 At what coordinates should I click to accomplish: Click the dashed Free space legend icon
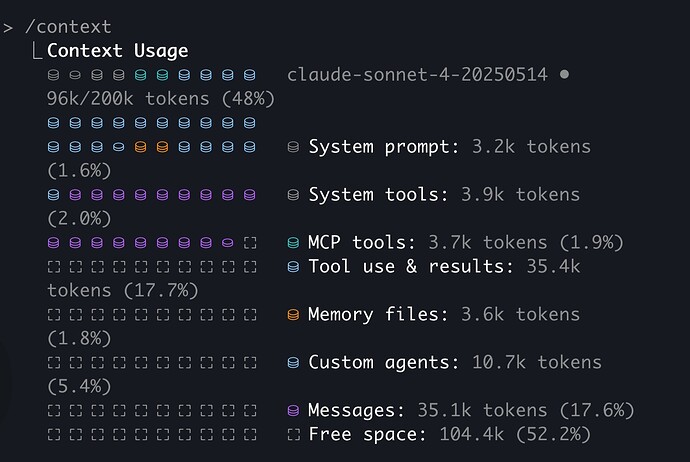pyautogui.click(x=293, y=435)
